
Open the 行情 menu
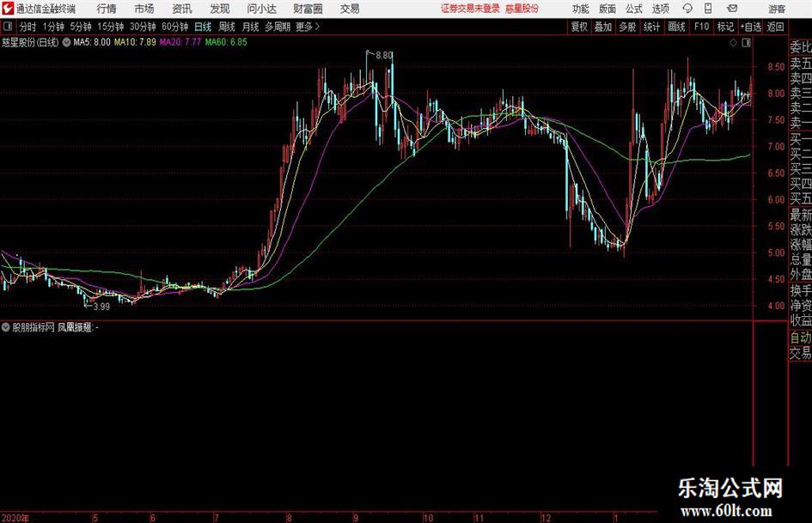coord(107,9)
